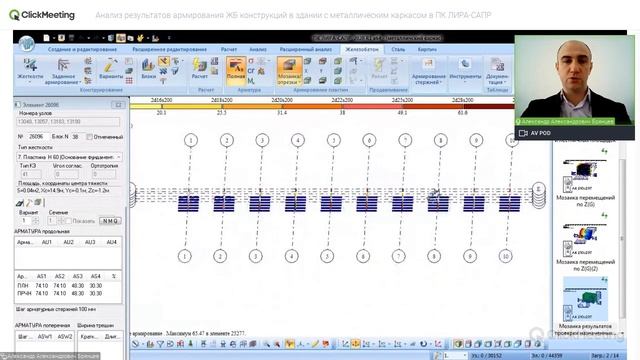Click the ClickMeeting logo
Viewport: 640px width, 360px height.
[x=42, y=15]
